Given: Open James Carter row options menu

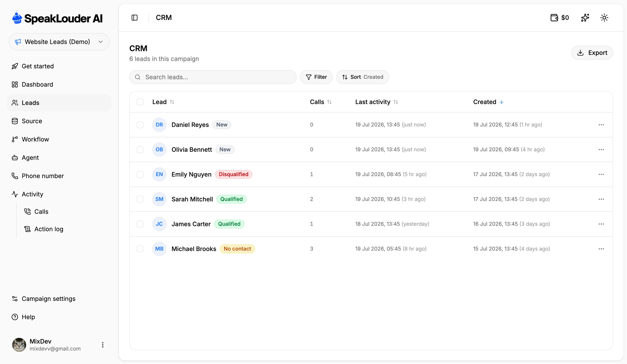Looking at the screenshot, I should (601, 224).
